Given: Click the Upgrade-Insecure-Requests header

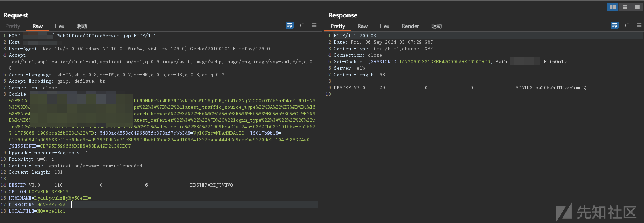Looking at the screenshot, I should pos(48,153).
